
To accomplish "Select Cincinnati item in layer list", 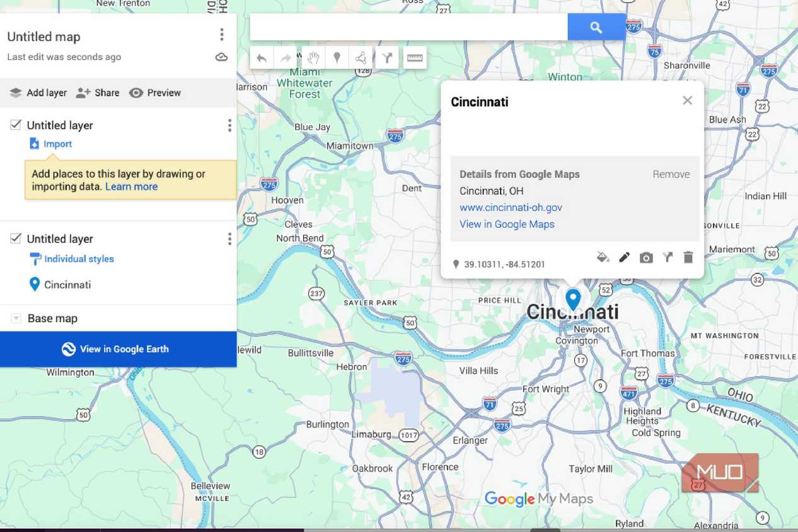I will [67, 285].
